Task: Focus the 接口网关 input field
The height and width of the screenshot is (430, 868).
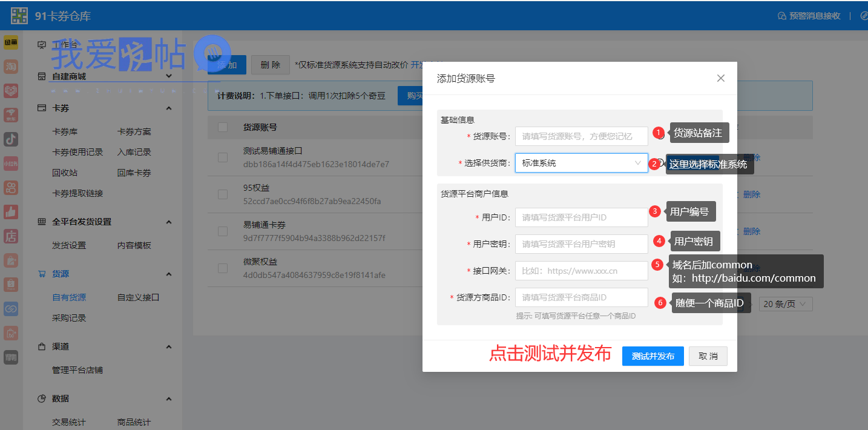Action: point(582,271)
